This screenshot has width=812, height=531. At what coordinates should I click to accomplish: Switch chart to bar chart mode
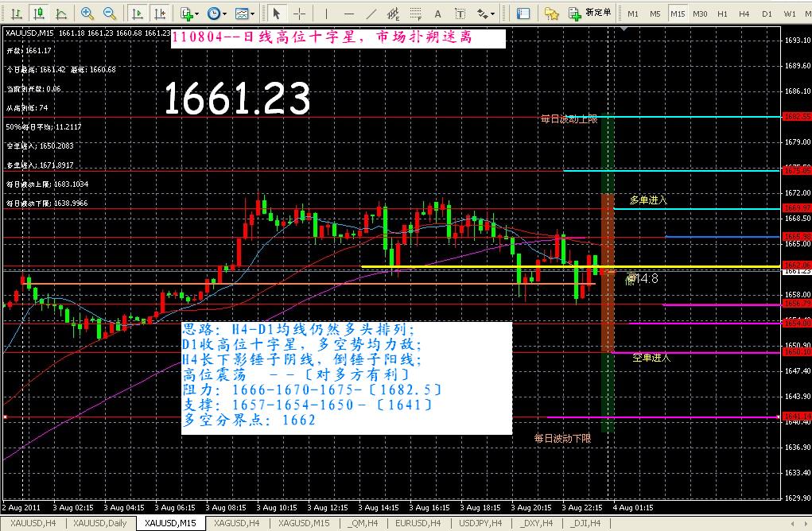[16, 14]
